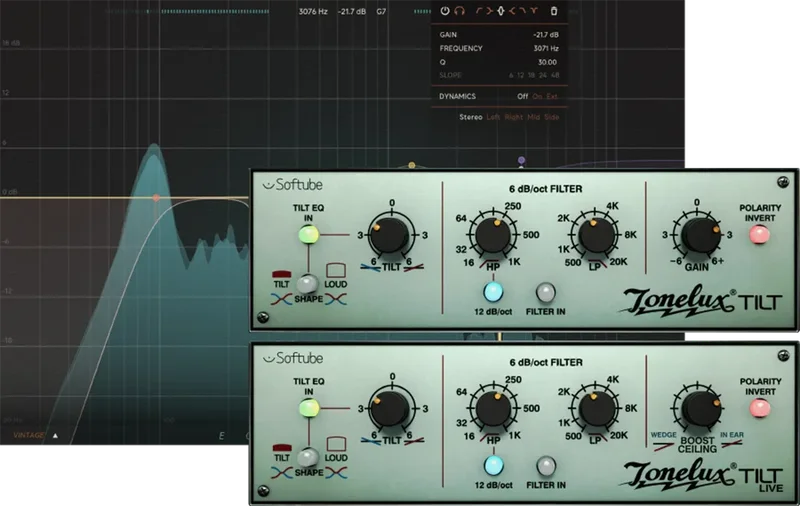Toggle FILTER IN button on Tonelux Tilt

545,292
